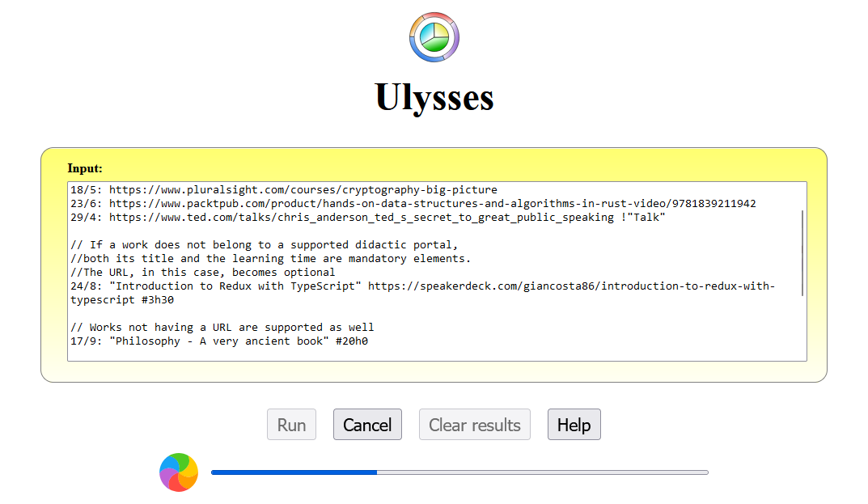
Task: Click the packtpub hands-on-data-structures URL line
Action: (413, 204)
